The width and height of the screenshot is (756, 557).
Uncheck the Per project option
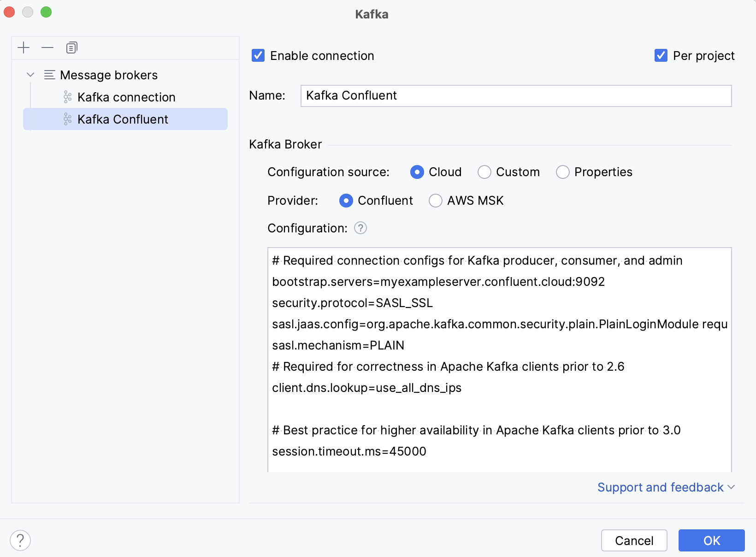click(x=661, y=55)
